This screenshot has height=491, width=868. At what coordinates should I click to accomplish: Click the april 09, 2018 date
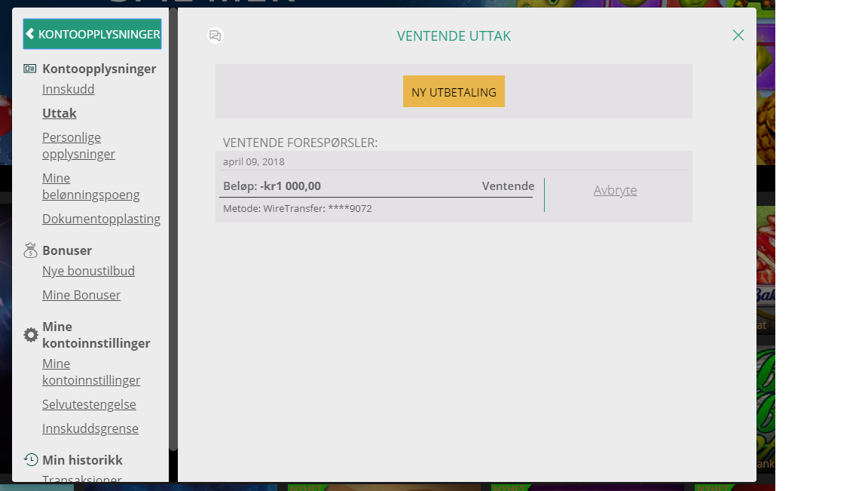click(253, 162)
